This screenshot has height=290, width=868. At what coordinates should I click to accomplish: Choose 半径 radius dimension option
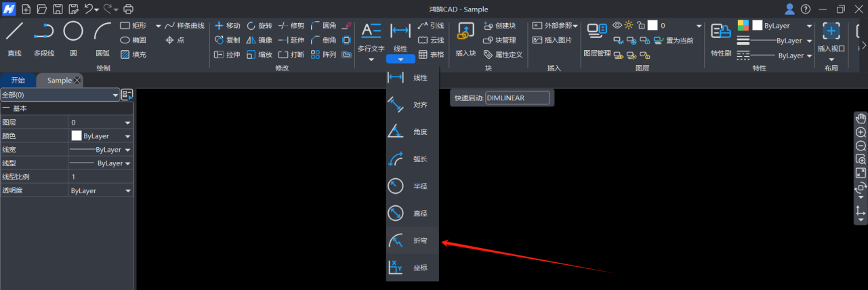tap(412, 186)
